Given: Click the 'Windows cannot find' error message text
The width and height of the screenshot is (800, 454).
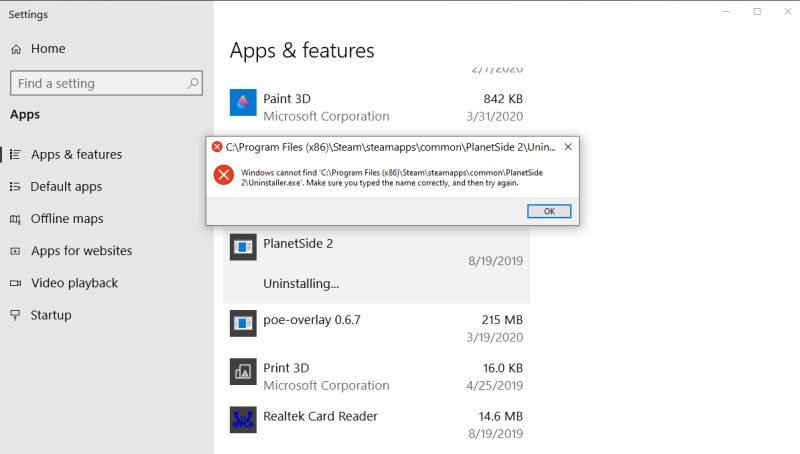Looking at the screenshot, I should point(392,178).
